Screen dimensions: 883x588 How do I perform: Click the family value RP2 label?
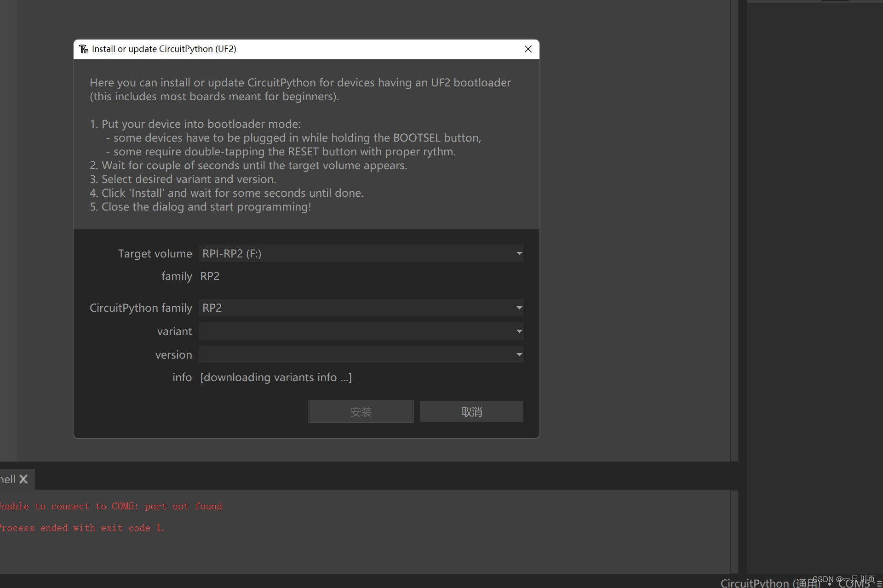tap(210, 276)
